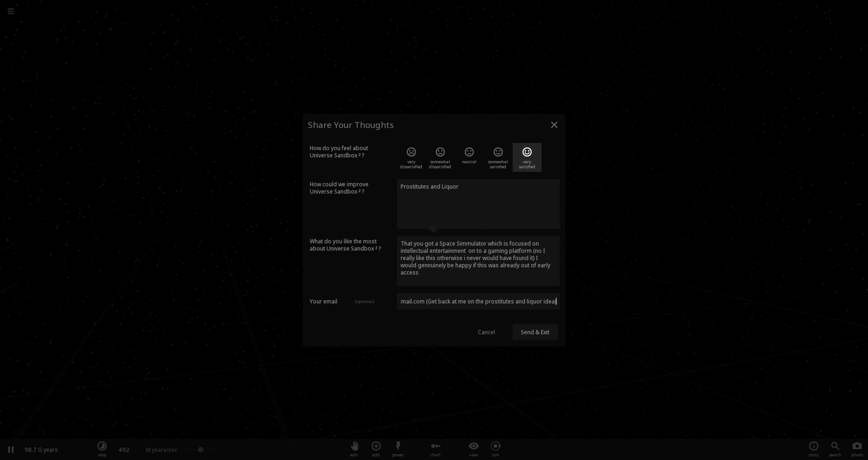The height and width of the screenshot is (460, 868).
Task: Take a photo with camera icon
Action: 857,449
